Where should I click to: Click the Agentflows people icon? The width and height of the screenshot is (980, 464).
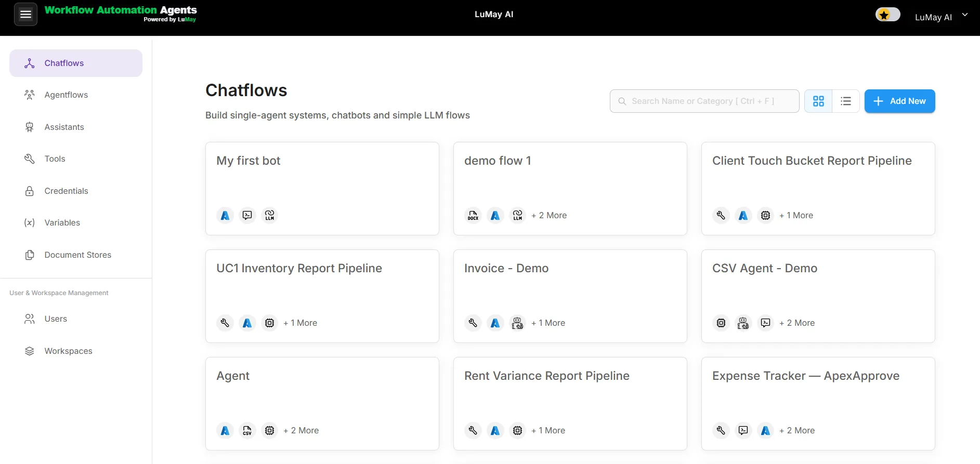point(30,95)
